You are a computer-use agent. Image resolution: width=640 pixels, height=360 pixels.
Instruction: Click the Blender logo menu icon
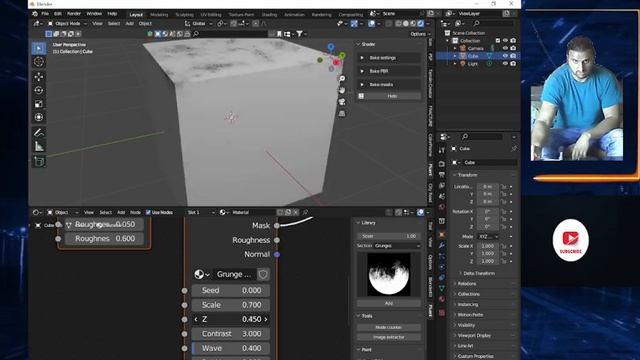(x=35, y=14)
